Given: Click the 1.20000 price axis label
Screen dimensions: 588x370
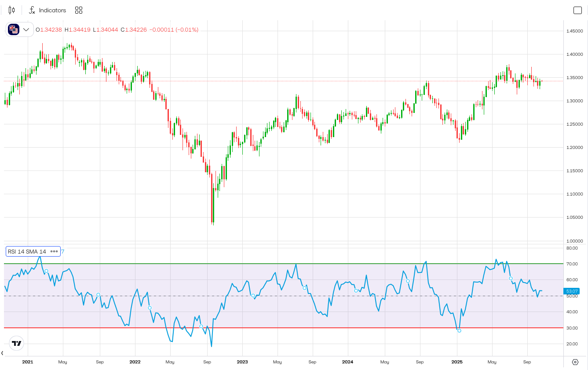Looking at the screenshot, I should [x=575, y=148].
